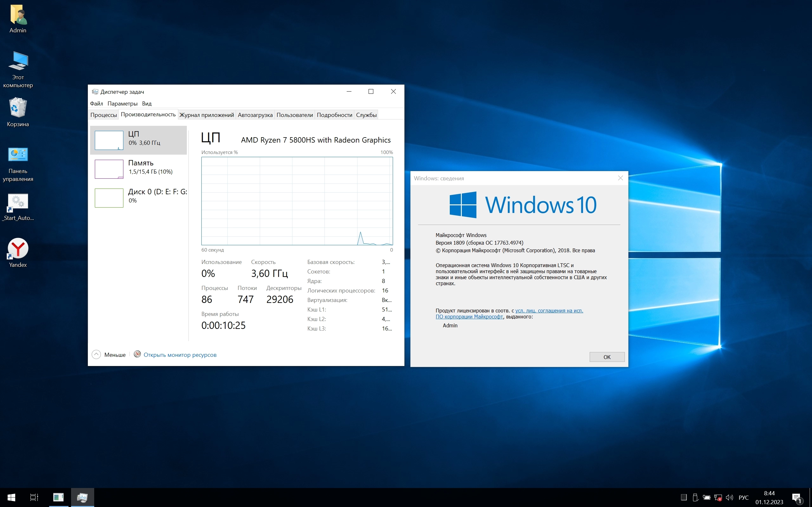Open the Файл menu
This screenshot has height=507, width=812.
[x=96, y=104]
